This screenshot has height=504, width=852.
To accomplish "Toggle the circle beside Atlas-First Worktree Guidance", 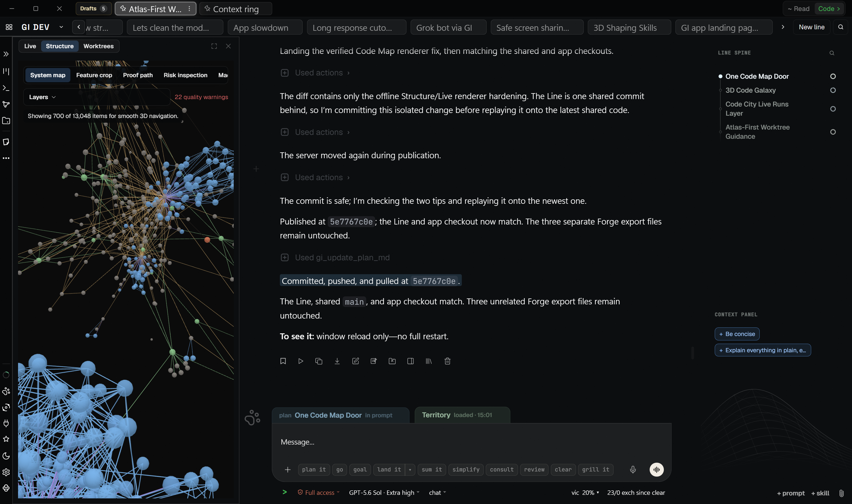I will point(833,132).
